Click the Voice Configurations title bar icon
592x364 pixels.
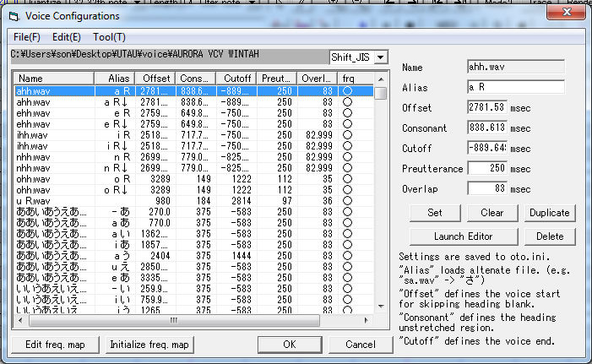pyautogui.click(x=13, y=15)
